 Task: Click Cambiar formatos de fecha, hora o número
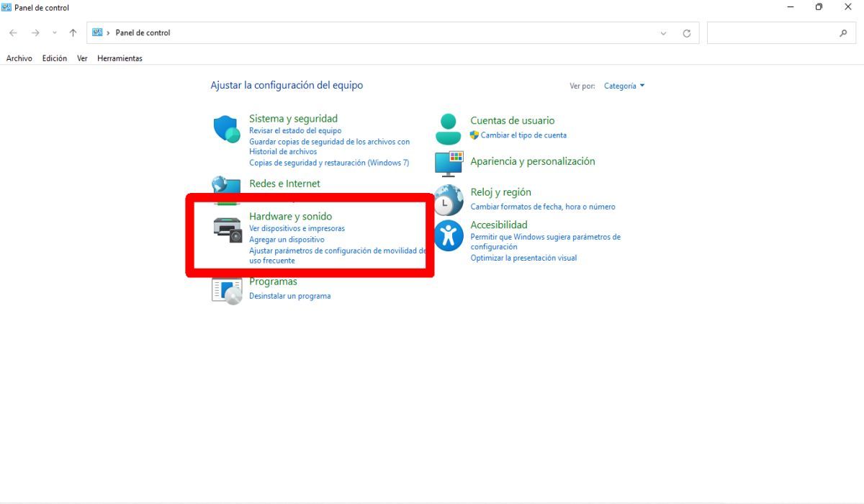pyautogui.click(x=543, y=207)
